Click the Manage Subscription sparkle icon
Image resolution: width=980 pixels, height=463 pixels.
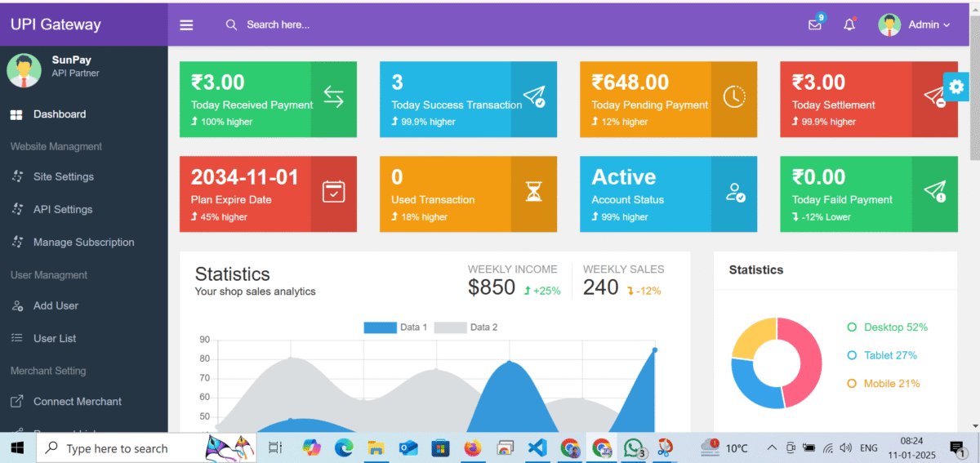[16, 242]
